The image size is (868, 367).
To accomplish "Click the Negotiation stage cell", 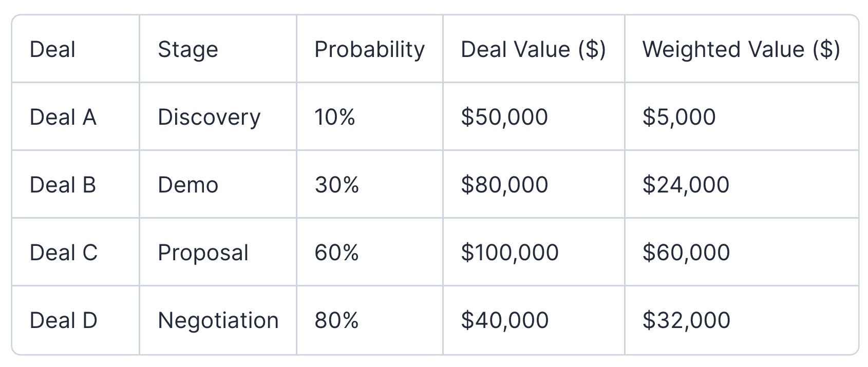I will 218,320.
